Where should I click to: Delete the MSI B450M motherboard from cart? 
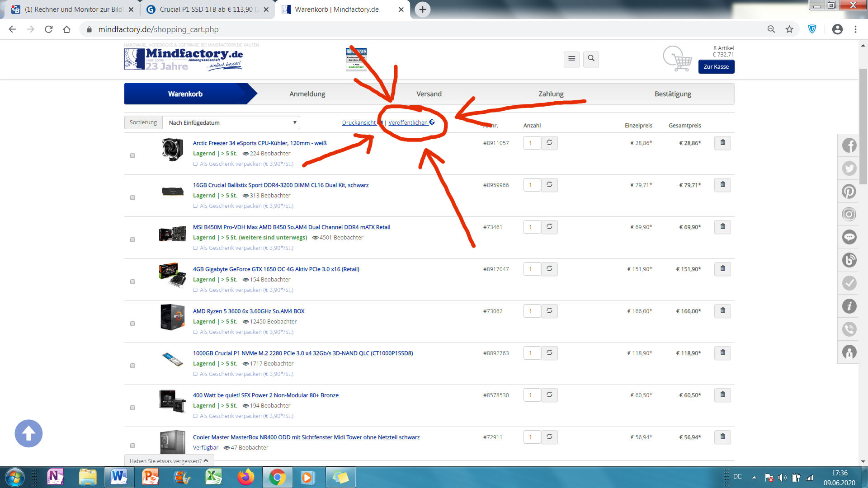tap(722, 227)
